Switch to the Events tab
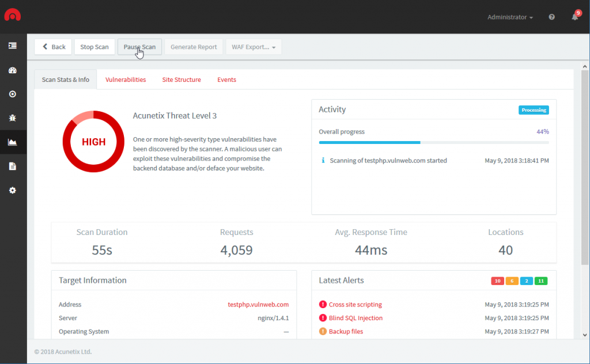 pos(226,79)
